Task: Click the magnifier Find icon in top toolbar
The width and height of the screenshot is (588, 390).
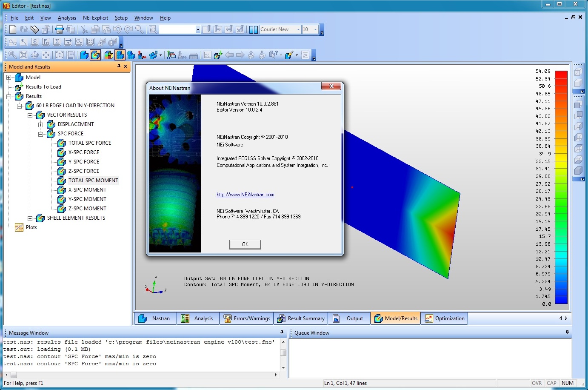Action: coord(139,29)
